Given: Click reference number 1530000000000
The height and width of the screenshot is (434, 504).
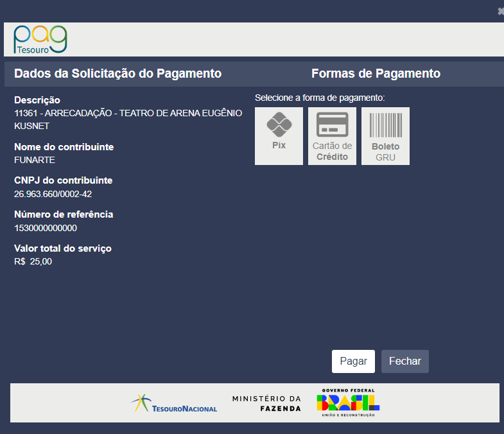Looking at the screenshot, I should [x=46, y=229].
